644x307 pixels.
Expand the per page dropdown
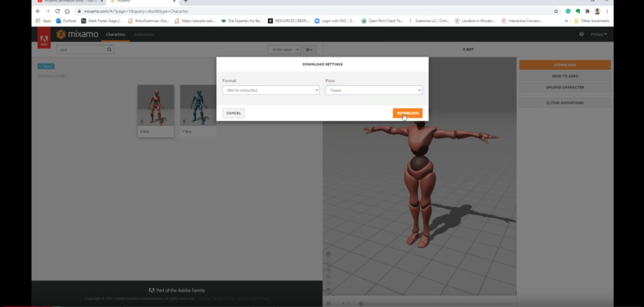click(284, 49)
